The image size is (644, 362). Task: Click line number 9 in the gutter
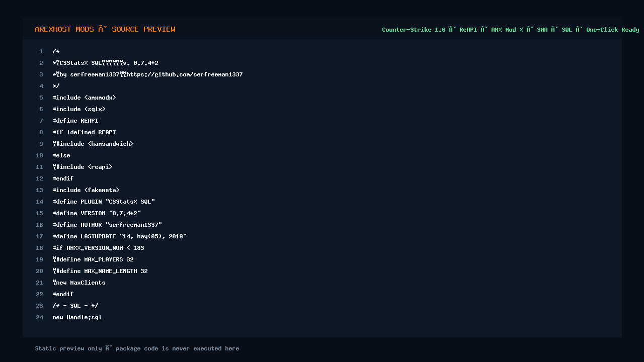[41, 144]
